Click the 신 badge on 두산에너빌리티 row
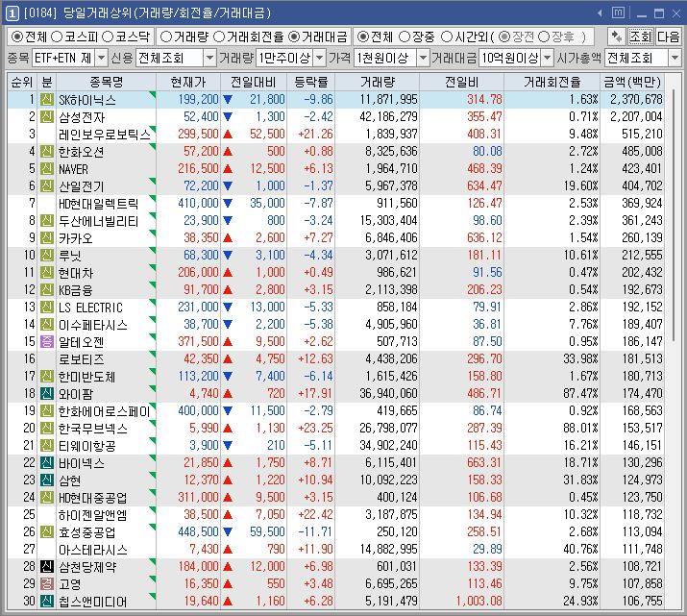The image size is (687, 616). [x=47, y=220]
